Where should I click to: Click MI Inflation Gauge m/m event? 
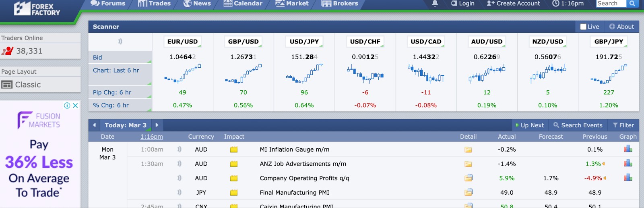pyautogui.click(x=295, y=150)
